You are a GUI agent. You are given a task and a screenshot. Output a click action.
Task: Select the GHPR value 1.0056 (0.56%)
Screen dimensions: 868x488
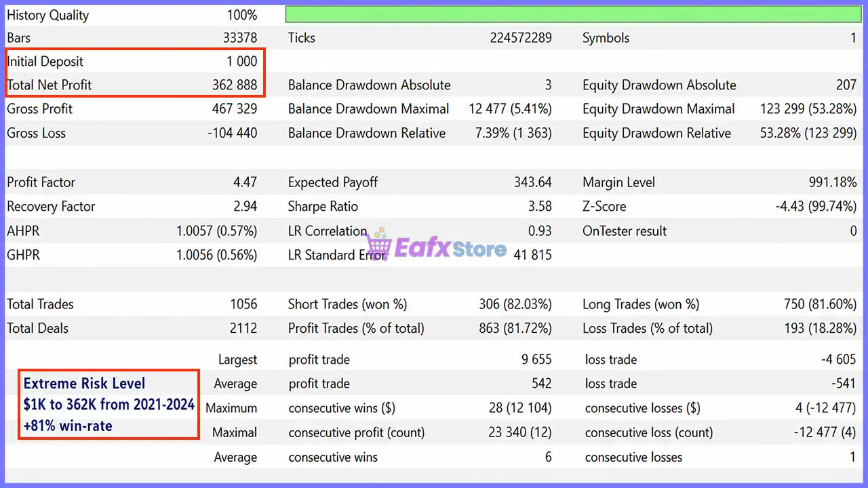[x=217, y=256]
